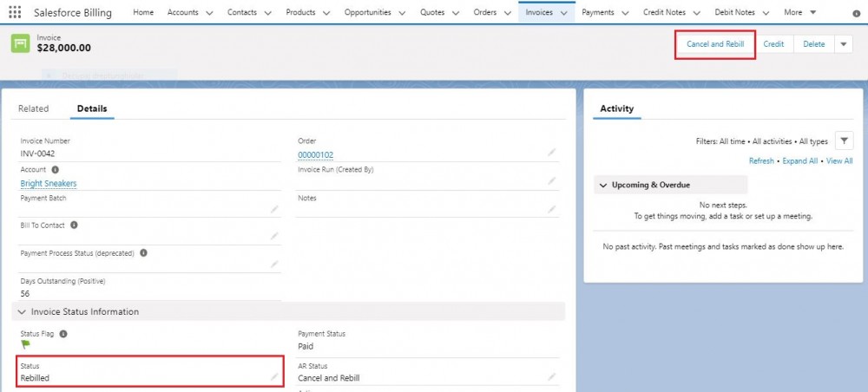Open the Activity filter funnel icon

tap(844, 141)
